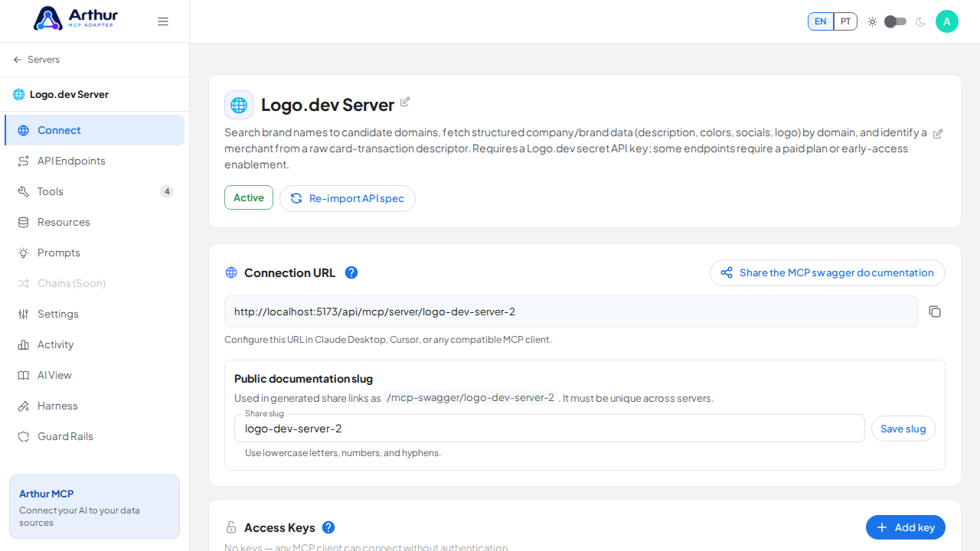The height and width of the screenshot is (551, 980).
Task: Open Settings in the sidebar
Action: pyautogui.click(x=95, y=314)
